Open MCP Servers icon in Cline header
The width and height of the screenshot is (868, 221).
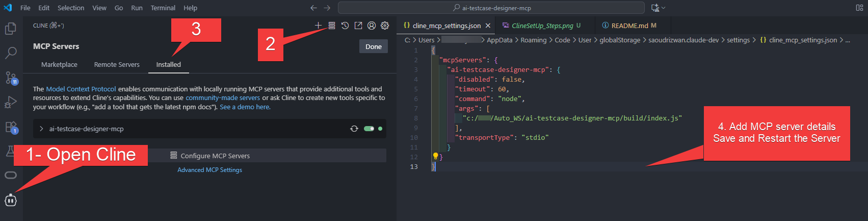click(332, 26)
